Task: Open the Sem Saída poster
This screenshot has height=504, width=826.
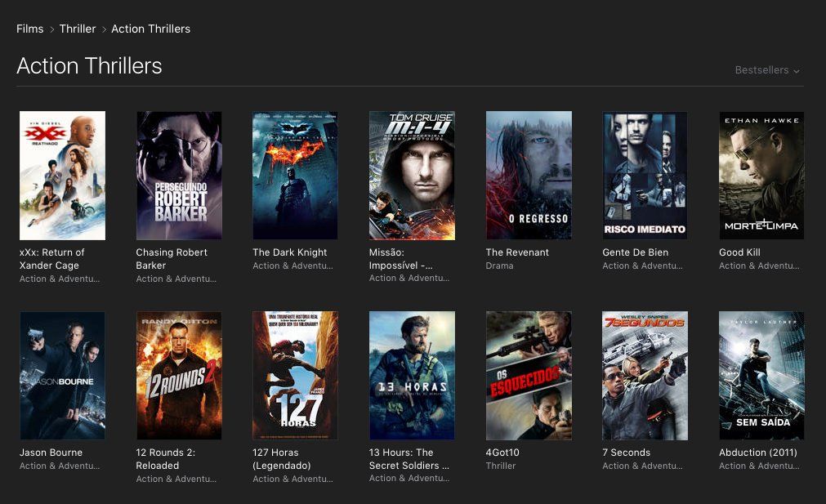Action: [x=761, y=376]
